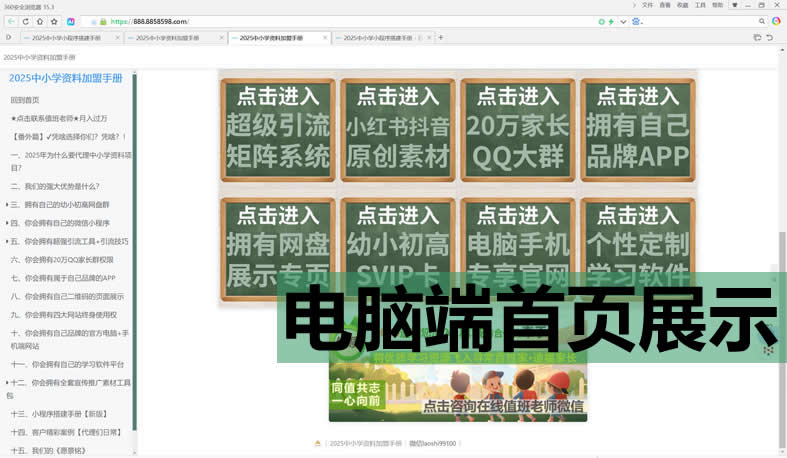Viewport: 787px width, 458px height.
Task: Click the 20万家长QQ大群 chalkboard tile
Action: [517, 130]
